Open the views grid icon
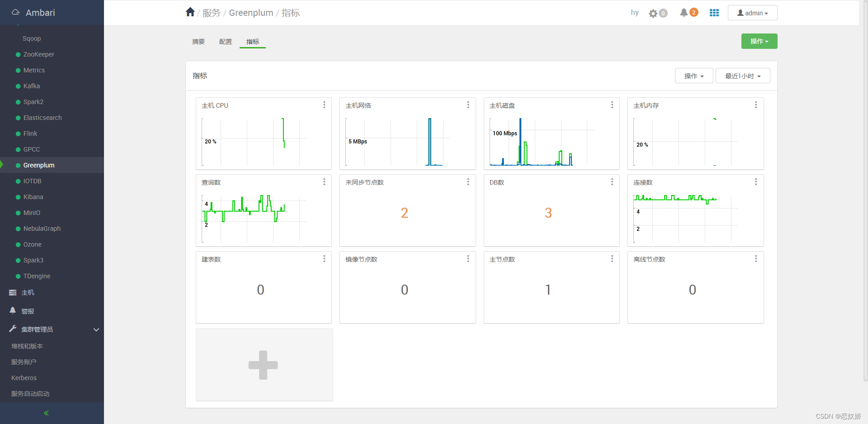Viewport: 868px width, 424px height. click(x=714, y=13)
